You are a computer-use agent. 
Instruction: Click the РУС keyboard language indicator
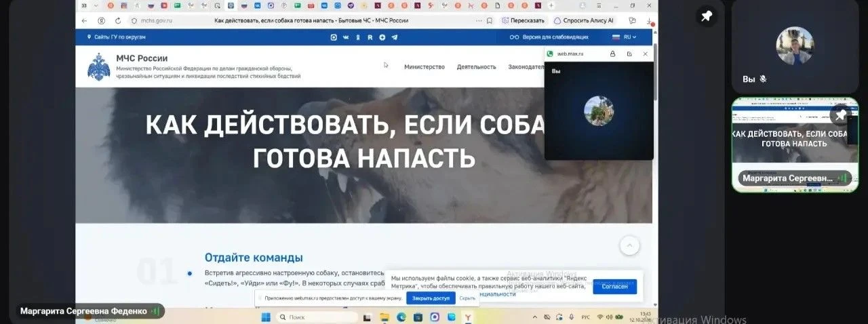tap(586, 317)
